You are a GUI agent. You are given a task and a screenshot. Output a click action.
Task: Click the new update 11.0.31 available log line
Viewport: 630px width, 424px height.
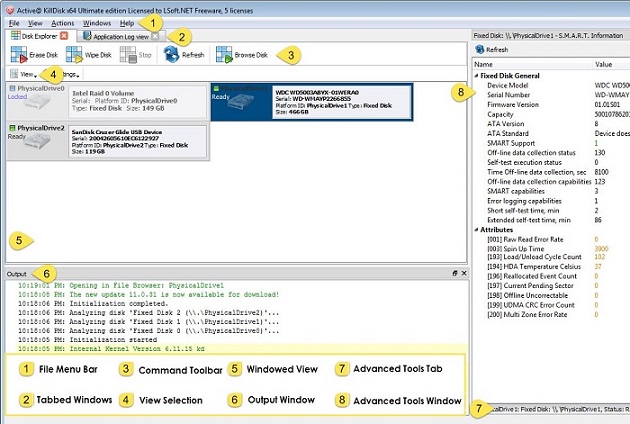(148, 295)
